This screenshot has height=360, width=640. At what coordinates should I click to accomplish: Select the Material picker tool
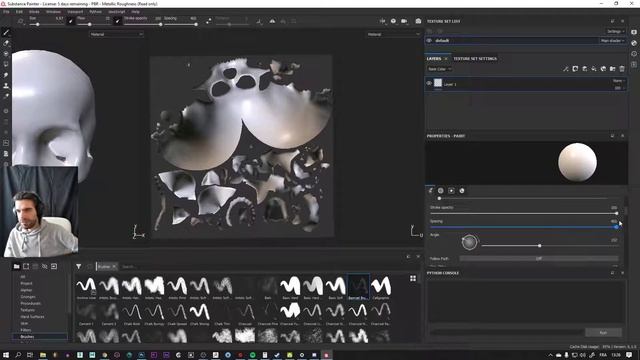[6, 96]
